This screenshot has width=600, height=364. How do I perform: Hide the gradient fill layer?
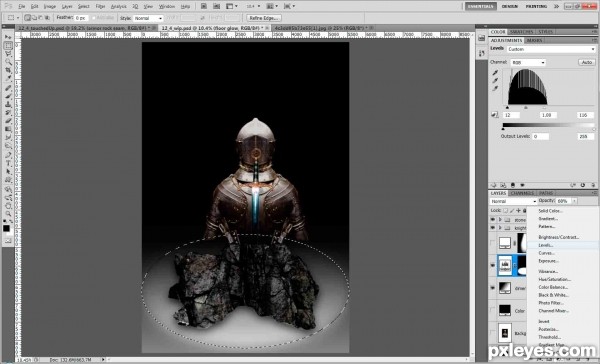point(492,287)
